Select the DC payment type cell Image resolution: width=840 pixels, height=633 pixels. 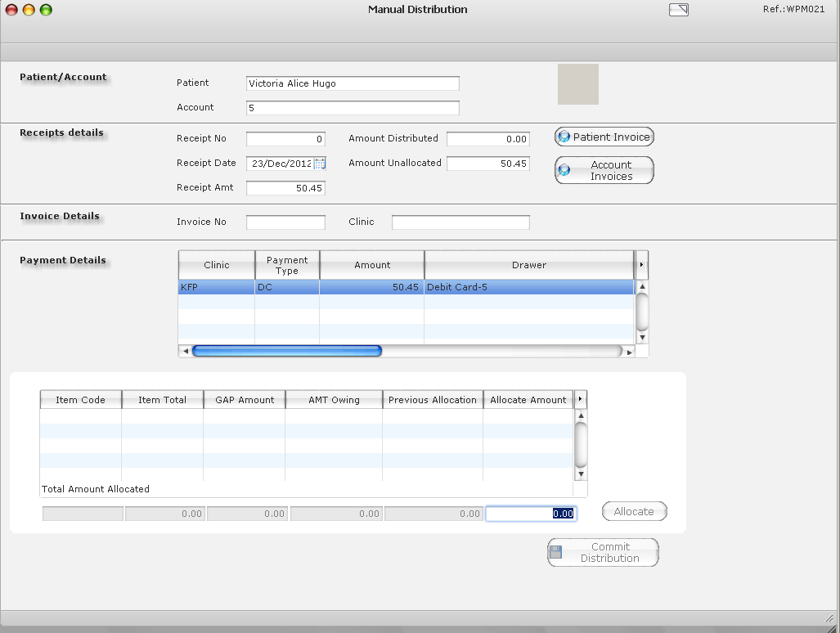coord(287,287)
